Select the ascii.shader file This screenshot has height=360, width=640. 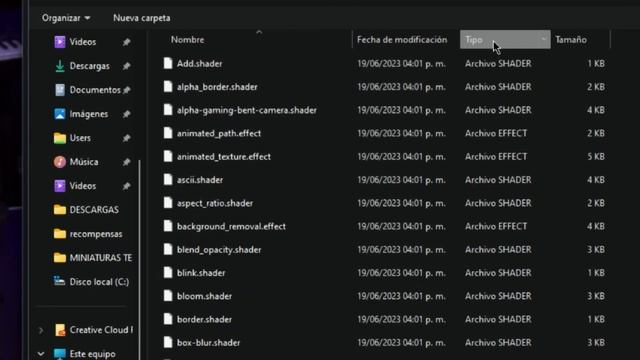click(200, 180)
